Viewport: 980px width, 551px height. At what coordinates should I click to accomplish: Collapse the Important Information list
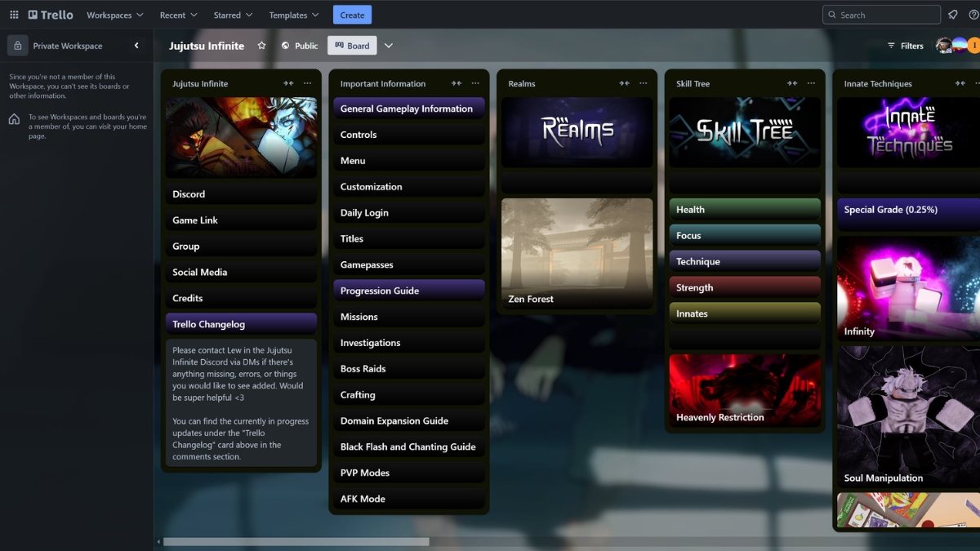[x=456, y=83]
